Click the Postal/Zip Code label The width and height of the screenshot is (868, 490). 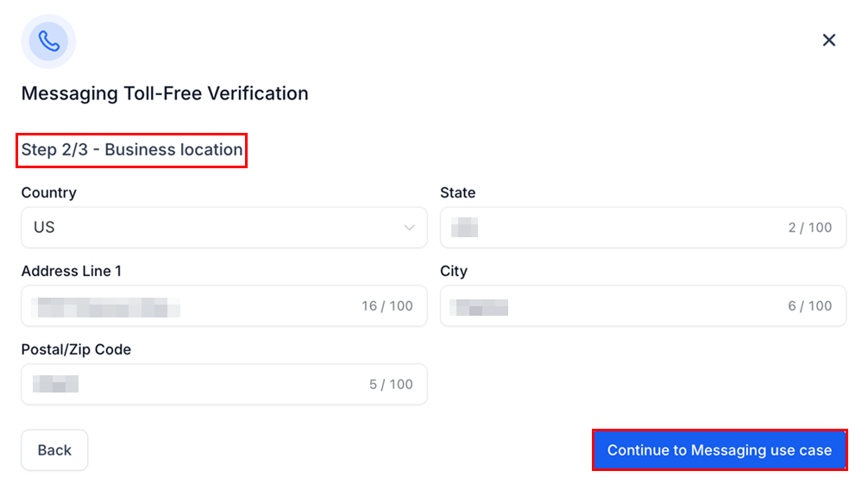pyautogui.click(x=76, y=350)
